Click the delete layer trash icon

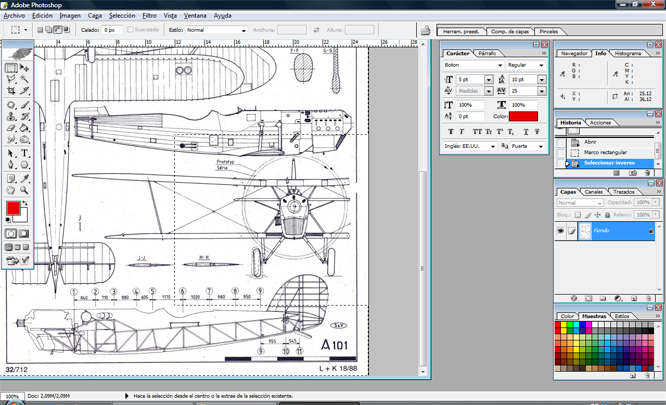(x=649, y=297)
